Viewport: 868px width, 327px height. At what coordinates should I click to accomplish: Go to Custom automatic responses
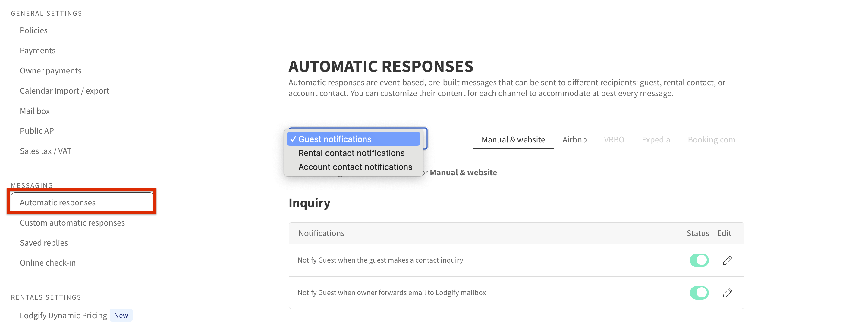click(x=72, y=223)
